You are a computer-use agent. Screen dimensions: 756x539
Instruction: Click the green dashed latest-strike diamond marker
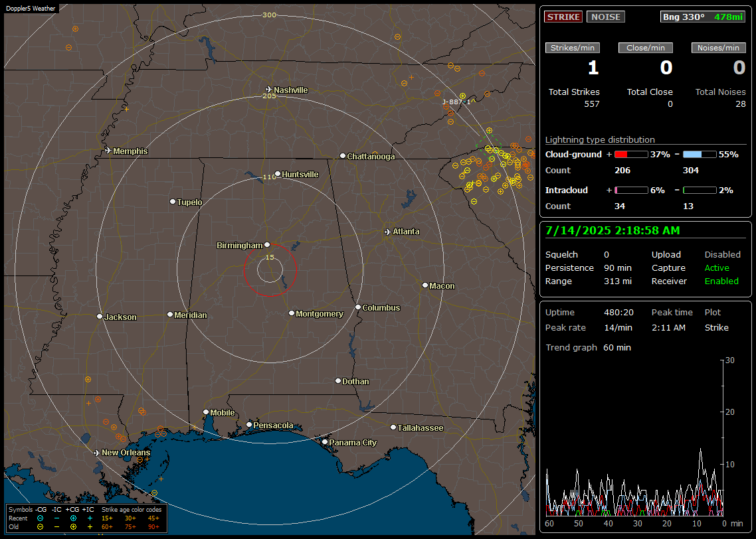click(x=488, y=145)
